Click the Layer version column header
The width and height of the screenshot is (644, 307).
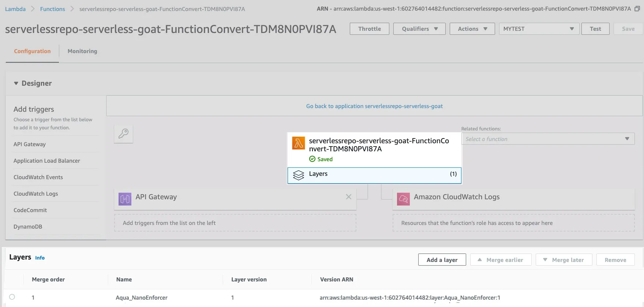(249, 280)
